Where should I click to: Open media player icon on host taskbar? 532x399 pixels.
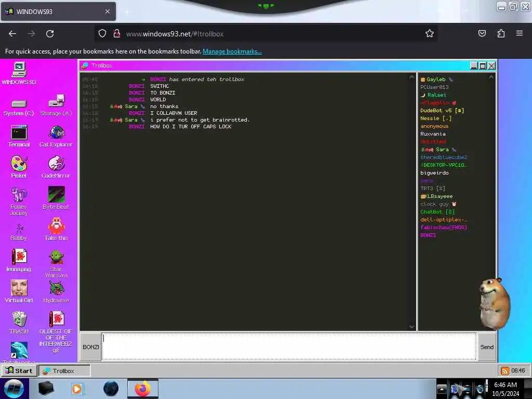click(77, 389)
